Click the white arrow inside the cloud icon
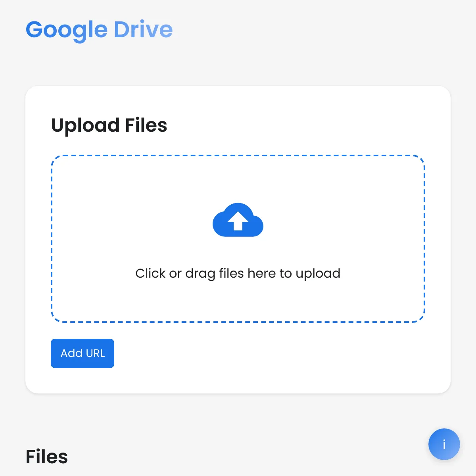Image resolution: width=476 pixels, height=476 pixels. coord(238,221)
